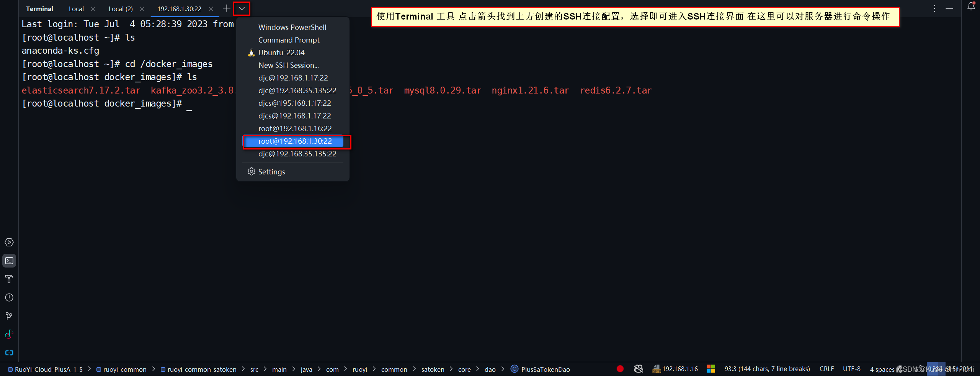The height and width of the screenshot is (376, 980).
Task: Click the Windows logo icon in status bar
Action: tap(711, 369)
